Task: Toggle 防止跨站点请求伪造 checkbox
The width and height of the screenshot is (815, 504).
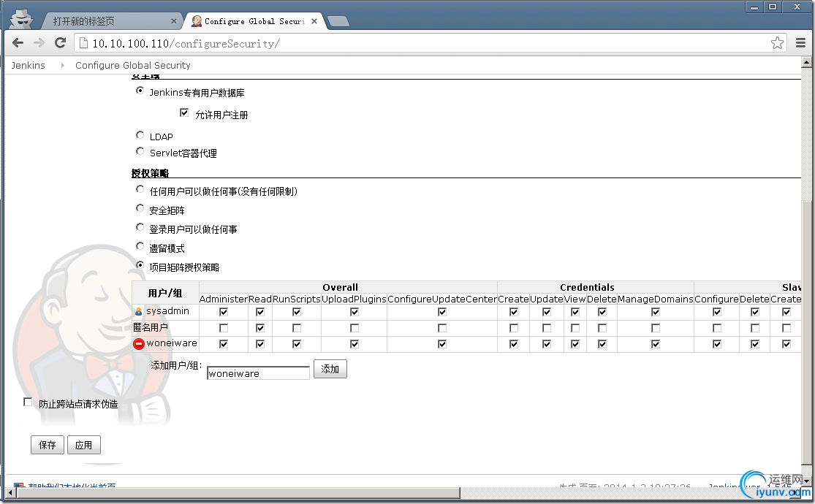Action: point(28,402)
